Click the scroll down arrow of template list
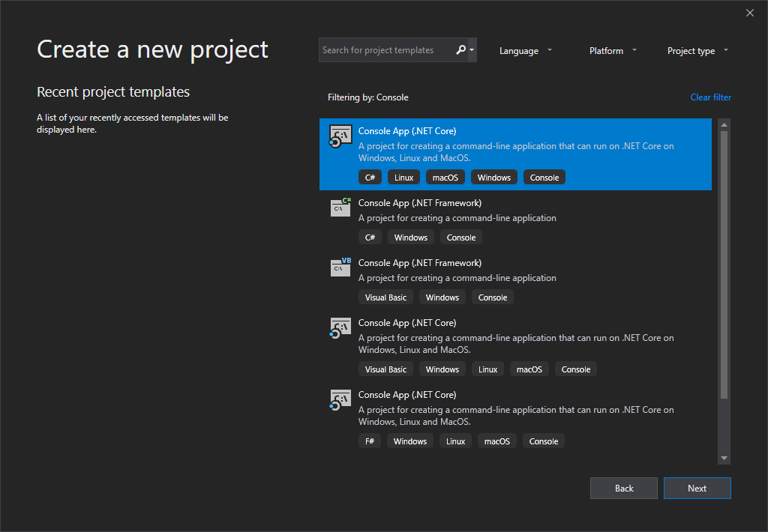 point(724,458)
